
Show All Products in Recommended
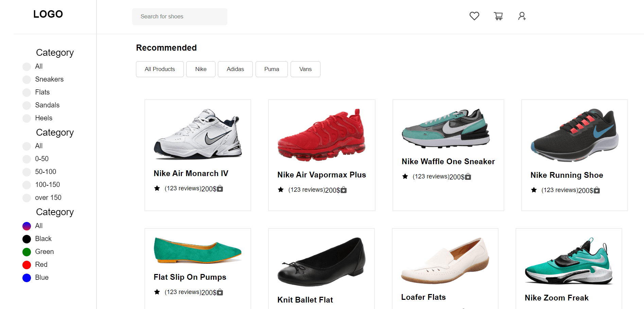[x=160, y=69]
